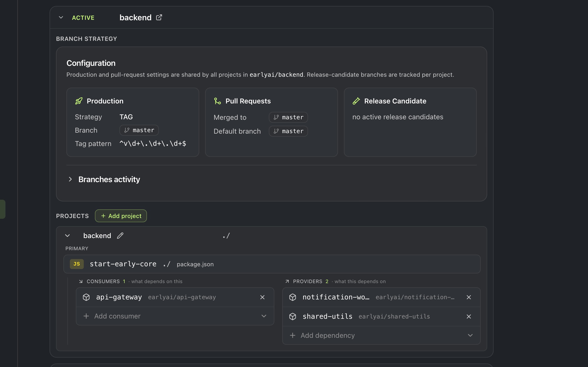Click the backend repository title

point(136,18)
